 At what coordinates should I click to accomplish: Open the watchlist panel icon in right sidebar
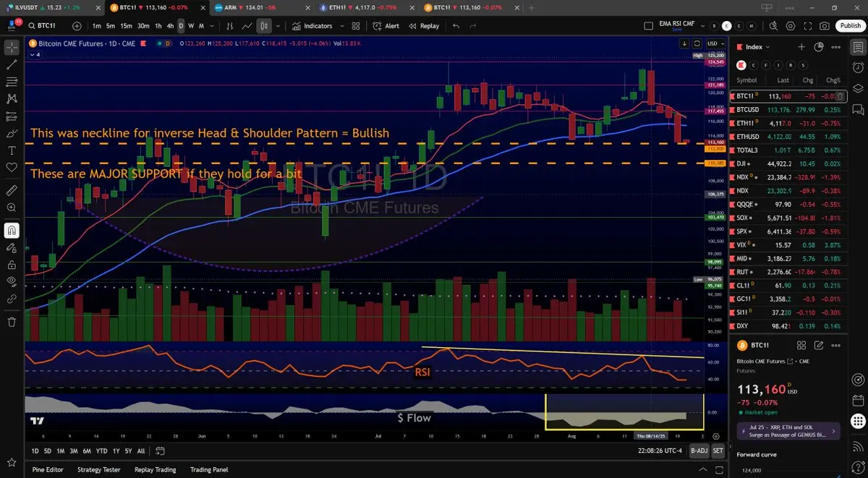[857, 48]
